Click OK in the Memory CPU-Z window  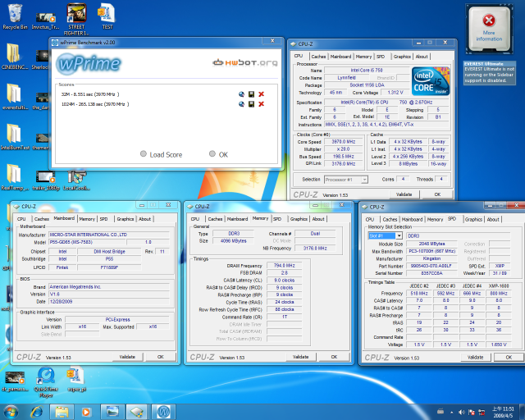pyautogui.click(x=334, y=357)
